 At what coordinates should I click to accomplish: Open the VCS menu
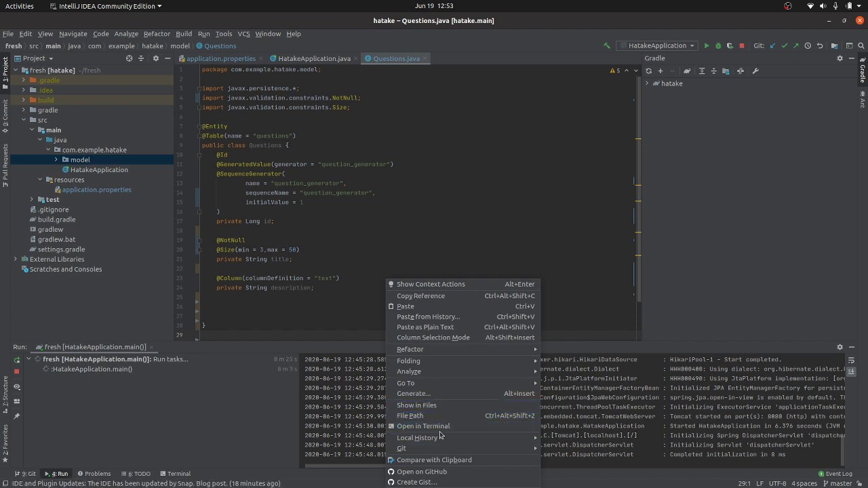(243, 33)
